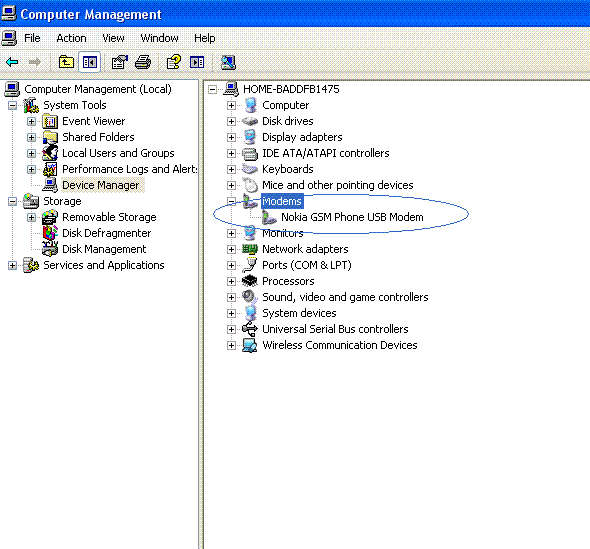Expand Services and Applications node
The height and width of the screenshot is (549, 590).
click(12, 265)
